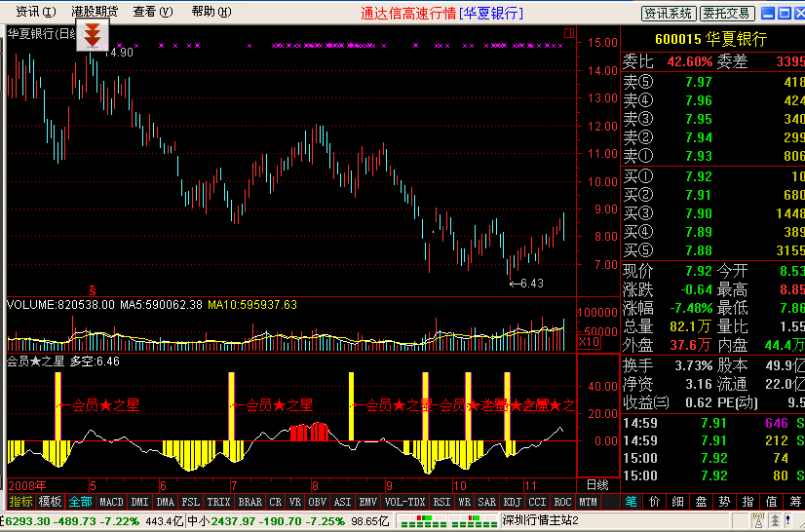This screenshot has width=805, height=532.
Task: Click the VOLUME:820538.00 label
Action: point(60,305)
